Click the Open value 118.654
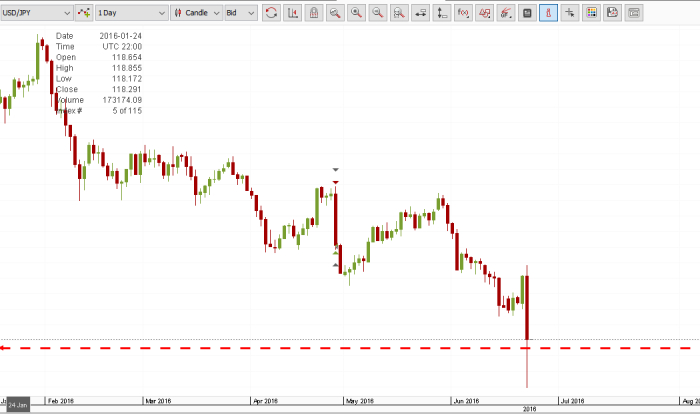This screenshot has width=700, height=414. coord(127,57)
